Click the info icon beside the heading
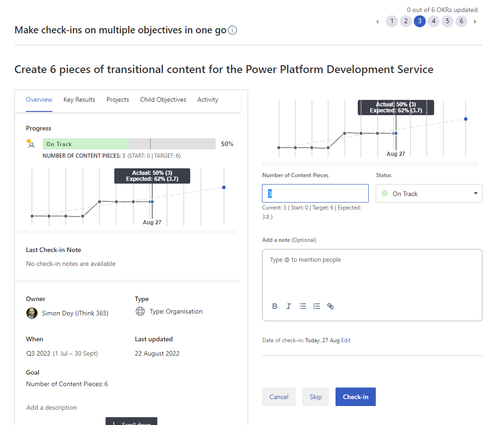This screenshot has width=504, height=425. pos(233,31)
